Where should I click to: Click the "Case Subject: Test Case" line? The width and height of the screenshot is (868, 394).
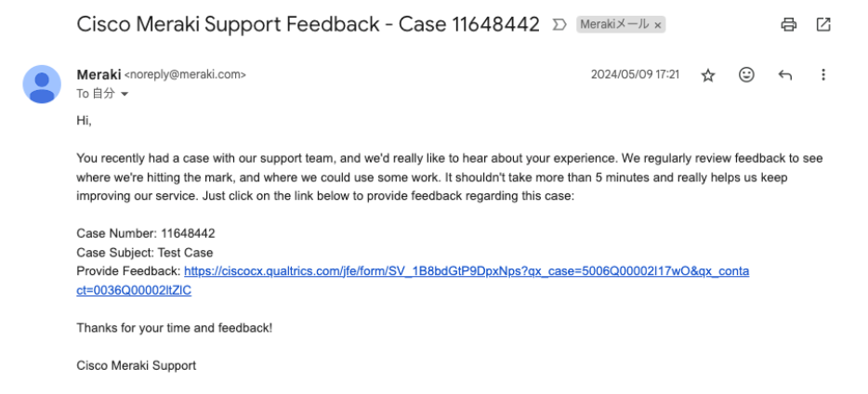pos(144,253)
